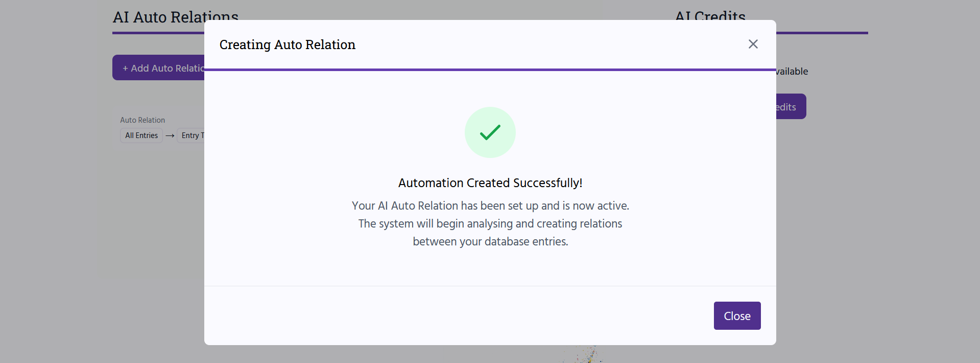Viewport: 980px width, 363px height.
Task: Click the partially hidden purple credits button
Action: coord(791,106)
